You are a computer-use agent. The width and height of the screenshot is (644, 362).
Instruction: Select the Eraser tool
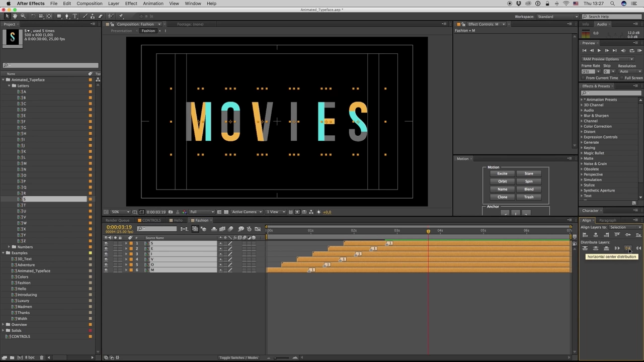pyautogui.click(x=101, y=16)
